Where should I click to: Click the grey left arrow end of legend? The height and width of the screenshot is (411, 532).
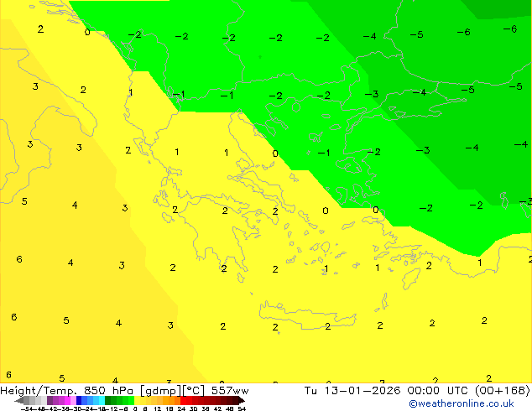coord(19,400)
